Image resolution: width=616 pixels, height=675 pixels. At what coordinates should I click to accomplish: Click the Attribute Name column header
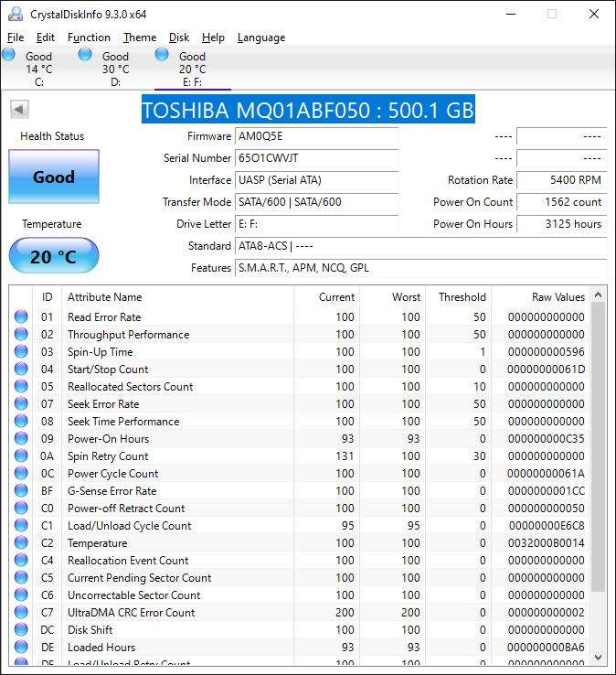point(177,297)
